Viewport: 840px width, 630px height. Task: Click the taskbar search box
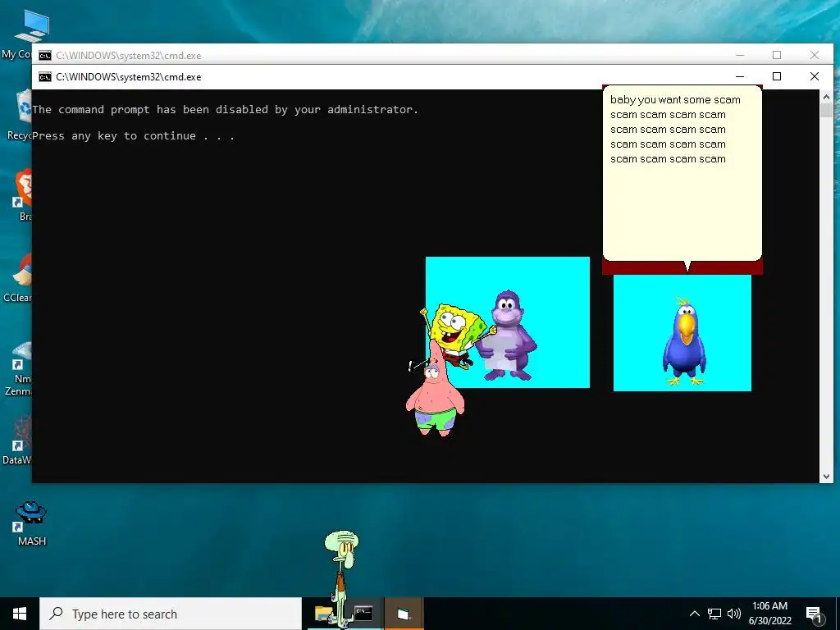171,614
